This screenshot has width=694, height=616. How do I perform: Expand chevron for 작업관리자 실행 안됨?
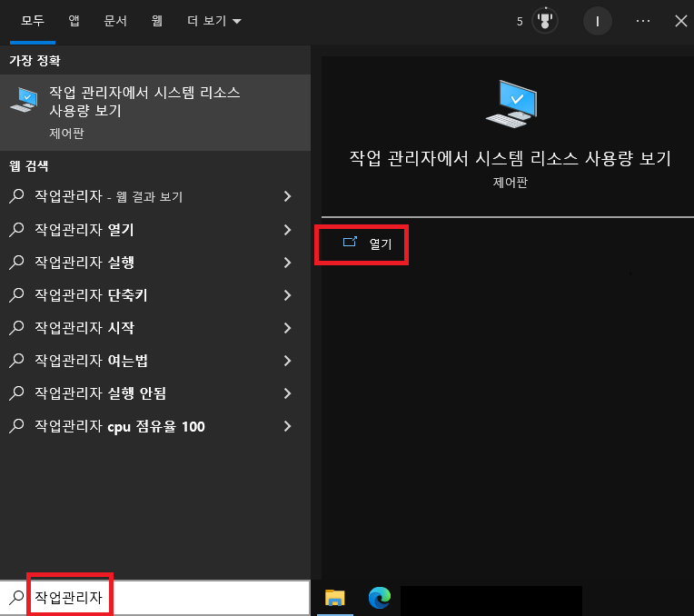pyautogui.click(x=288, y=393)
